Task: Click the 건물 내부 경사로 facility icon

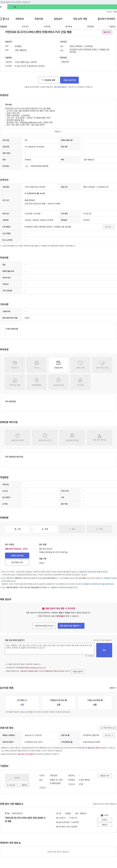Action: (x=100, y=437)
